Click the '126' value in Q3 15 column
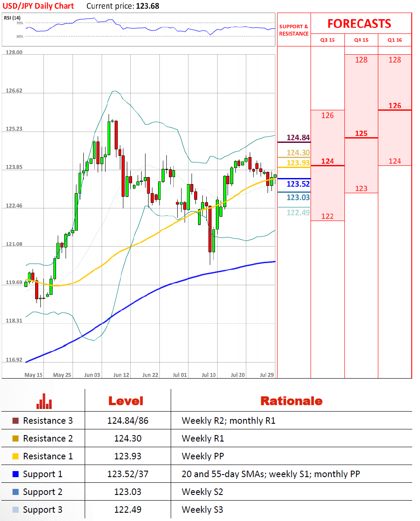420x521 pixels. coord(327,115)
